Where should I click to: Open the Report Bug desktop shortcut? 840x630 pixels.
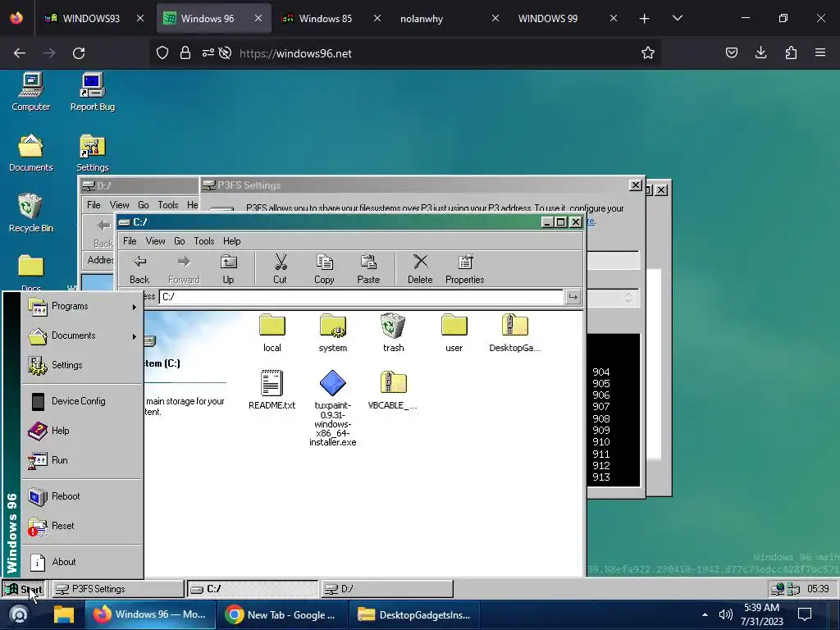tap(92, 92)
